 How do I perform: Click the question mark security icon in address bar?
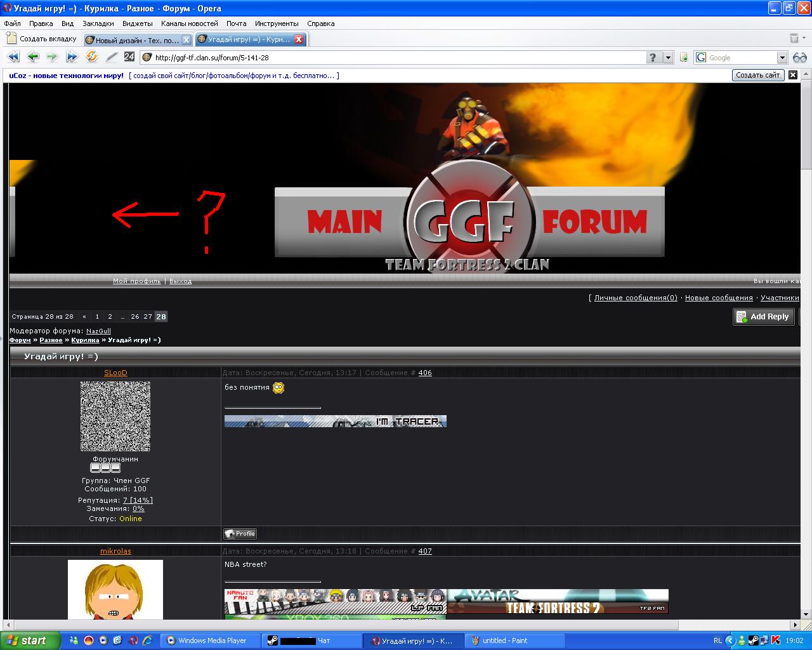click(x=654, y=57)
